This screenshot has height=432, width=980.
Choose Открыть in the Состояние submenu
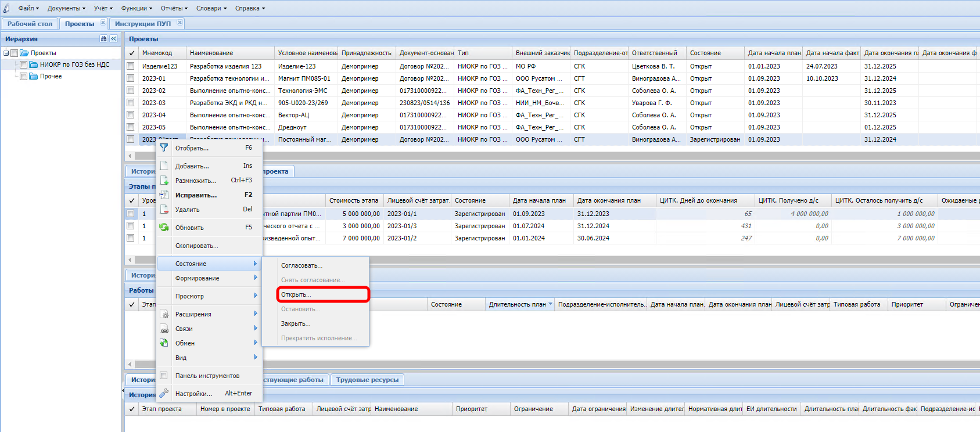pyautogui.click(x=296, y=294)
